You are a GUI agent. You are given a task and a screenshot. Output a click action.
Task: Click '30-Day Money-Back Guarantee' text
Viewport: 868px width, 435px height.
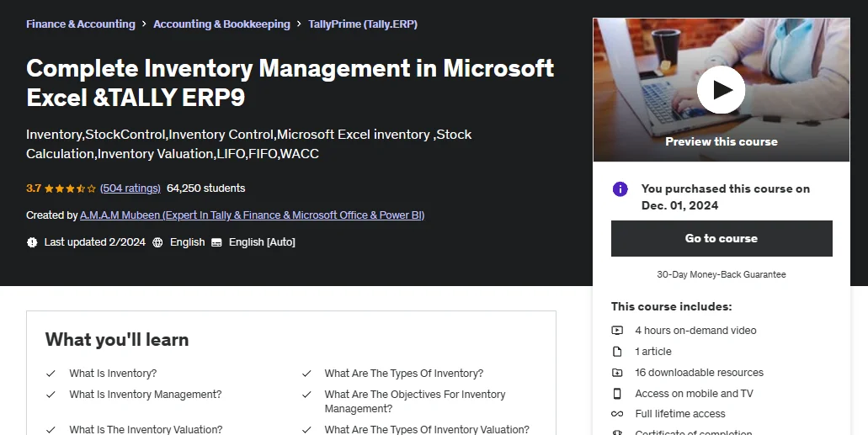[721, 274]
